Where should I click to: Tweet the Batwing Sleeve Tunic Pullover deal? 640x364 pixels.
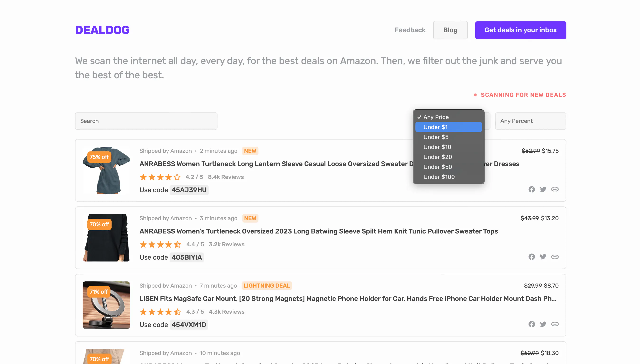tap(543, 257)
